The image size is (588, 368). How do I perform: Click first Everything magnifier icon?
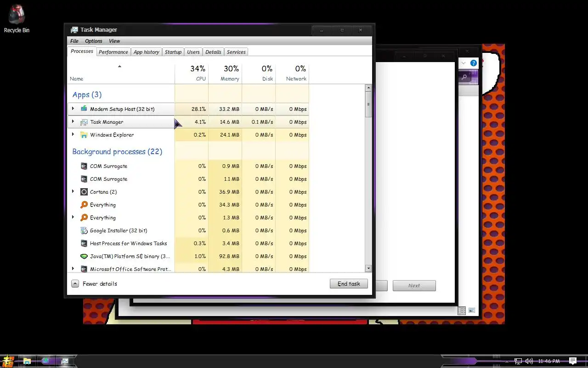point(84,205)
